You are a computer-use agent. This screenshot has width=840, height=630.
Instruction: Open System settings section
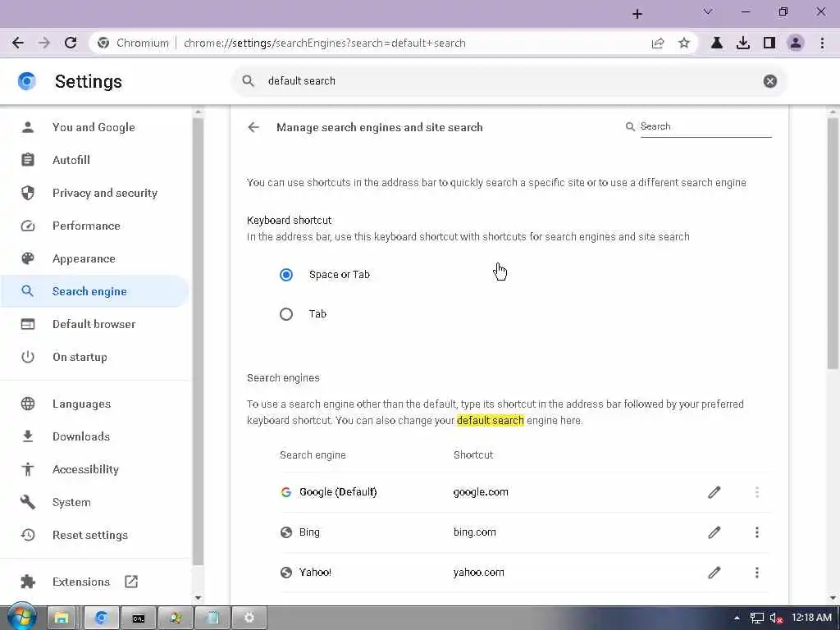(94, 502)
